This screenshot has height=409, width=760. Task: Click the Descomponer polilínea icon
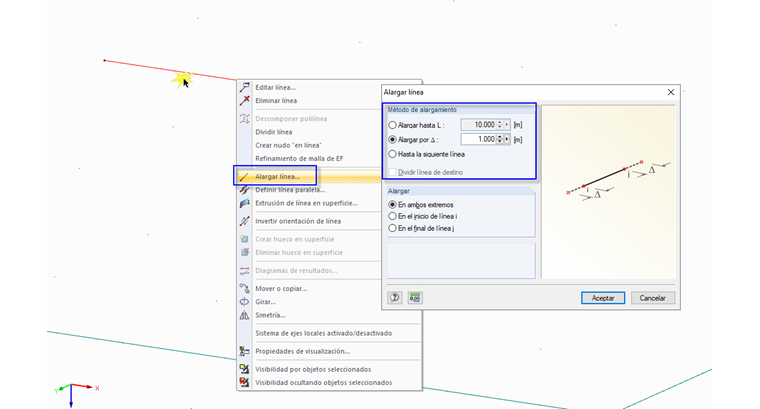point(245,118)
